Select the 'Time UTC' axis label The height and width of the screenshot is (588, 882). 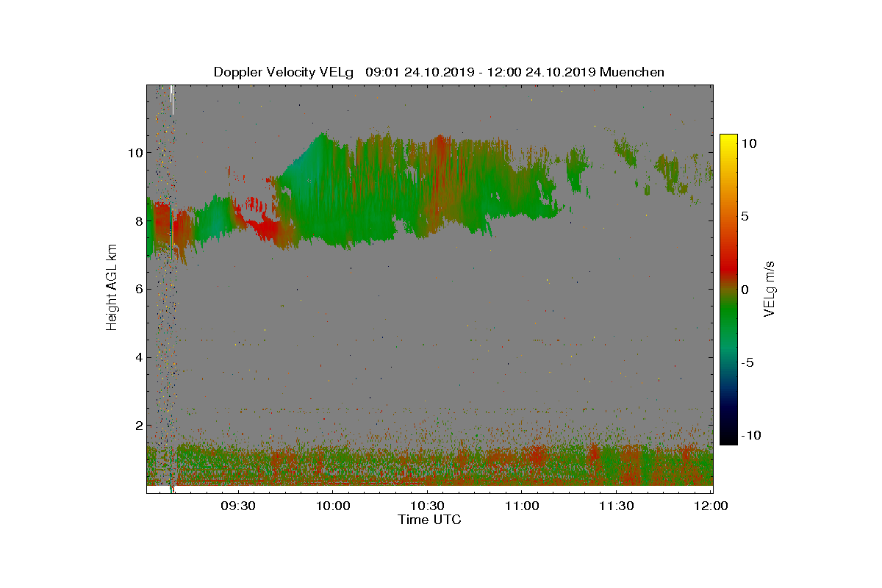430,520
